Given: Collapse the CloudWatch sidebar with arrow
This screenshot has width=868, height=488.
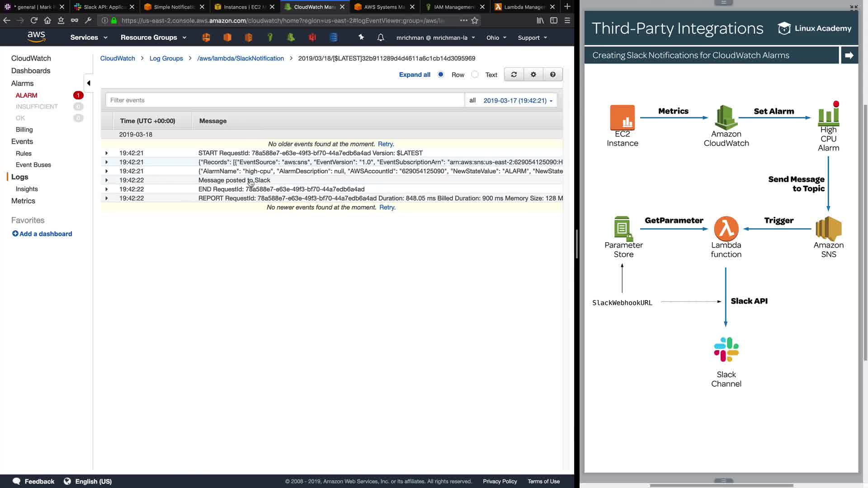Looking at the screenshot, I should (89, 83).
